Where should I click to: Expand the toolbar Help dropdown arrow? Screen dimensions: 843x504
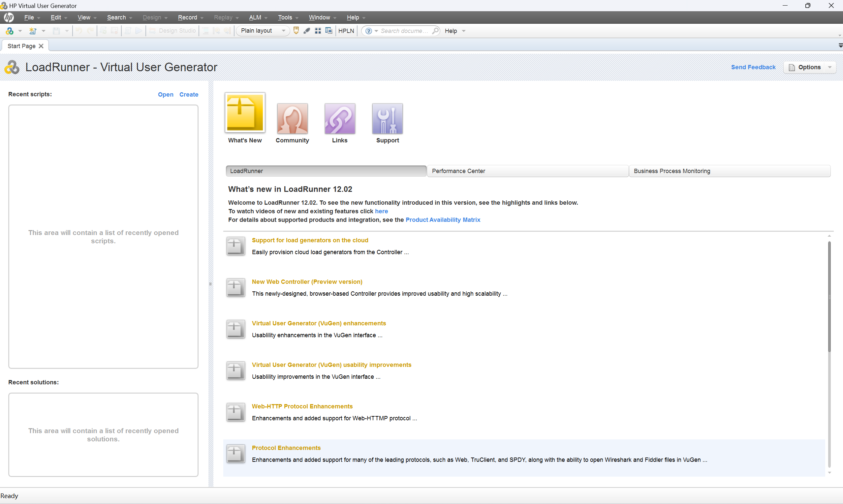(x=463, y=31)
